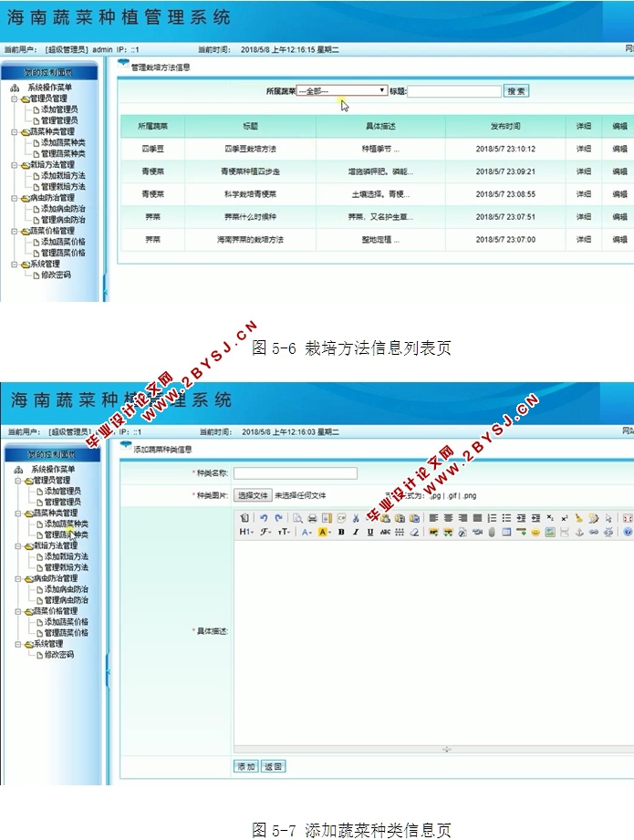The height and width of the screenshot is (840, 634).
Task: Click the editor's undo arrow
Action: coord(264,518)
